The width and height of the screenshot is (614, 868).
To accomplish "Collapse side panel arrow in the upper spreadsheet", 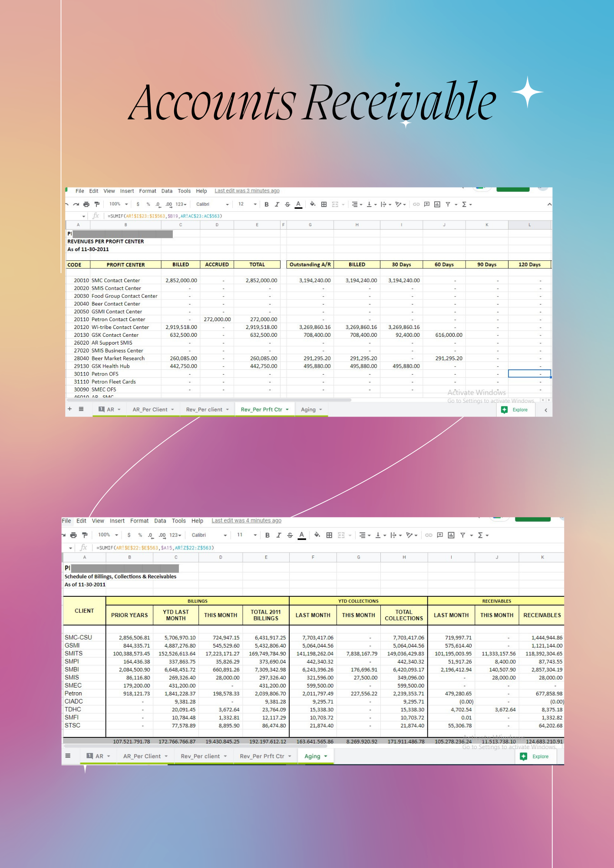I will (546, 410).
